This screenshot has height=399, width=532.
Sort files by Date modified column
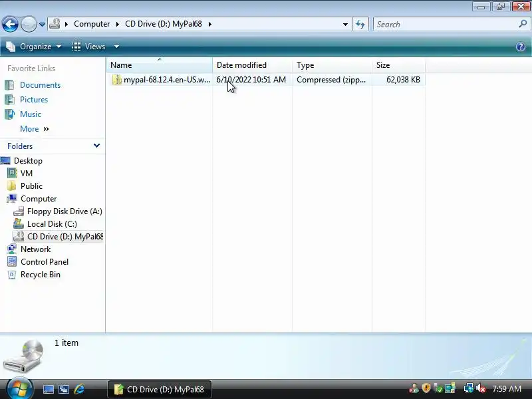(x=253, y=65)
